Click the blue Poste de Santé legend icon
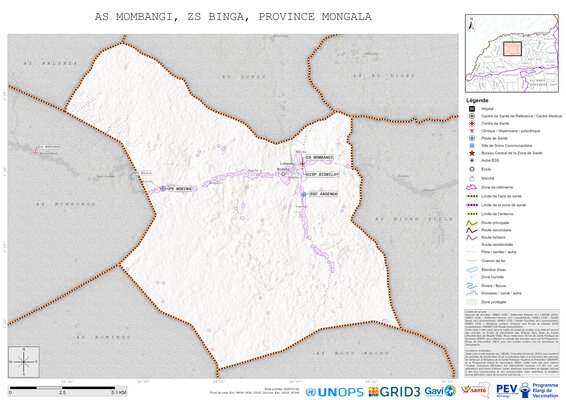 [x=471, y=138]
